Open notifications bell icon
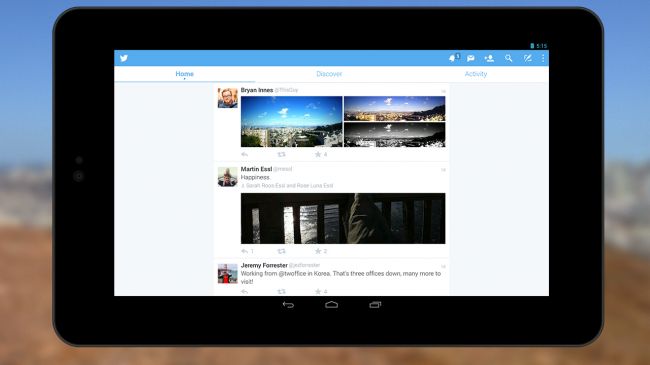Screen dimensions: 650x365 click(x=453, y=58)
